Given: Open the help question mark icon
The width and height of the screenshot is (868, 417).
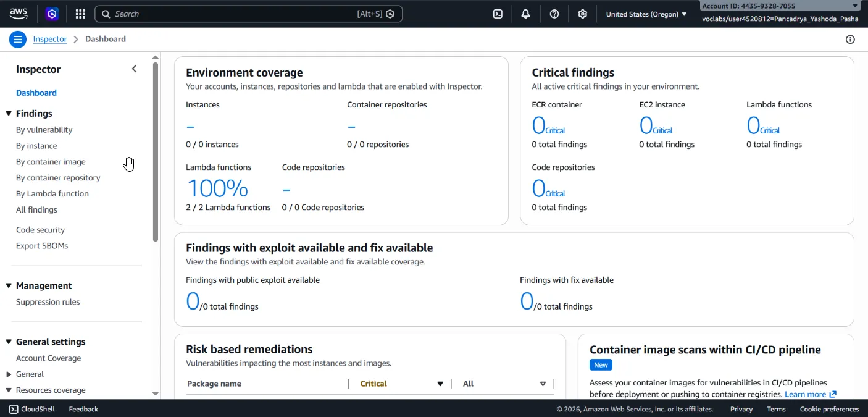Looking at the screenshot, I should [x=554, y=14].
